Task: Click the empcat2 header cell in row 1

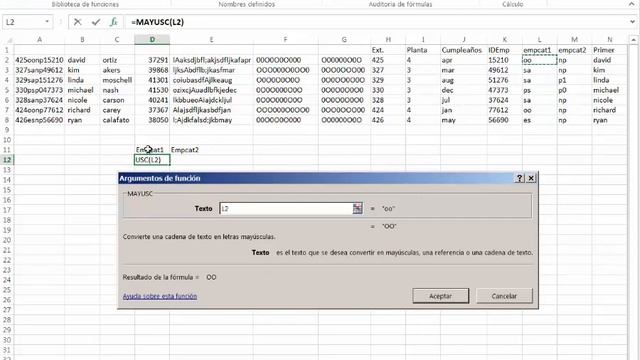Action: (574, 50)
